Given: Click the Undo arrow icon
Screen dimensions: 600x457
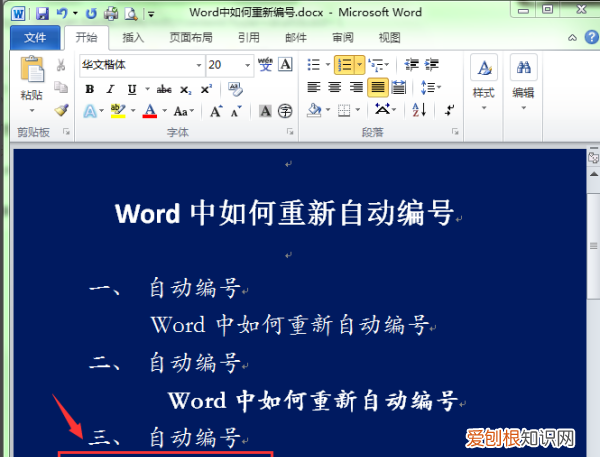Looking at the screenshot, I should pos(62,14).
